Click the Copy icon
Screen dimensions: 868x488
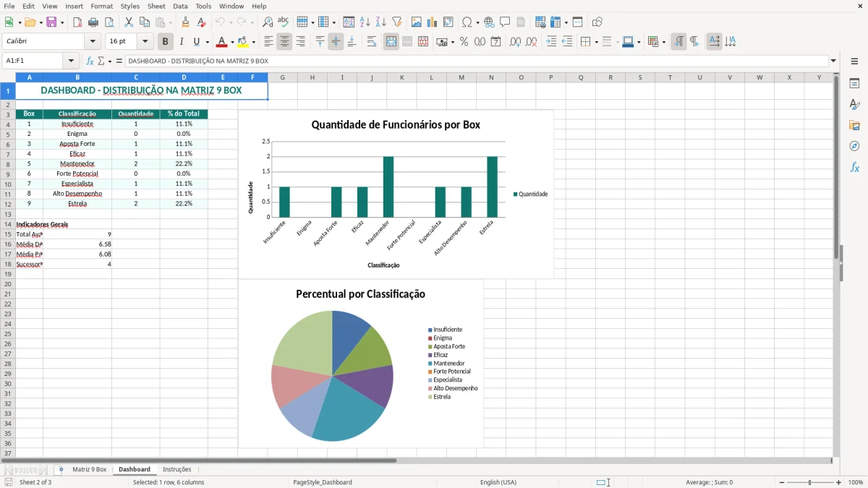145,22
